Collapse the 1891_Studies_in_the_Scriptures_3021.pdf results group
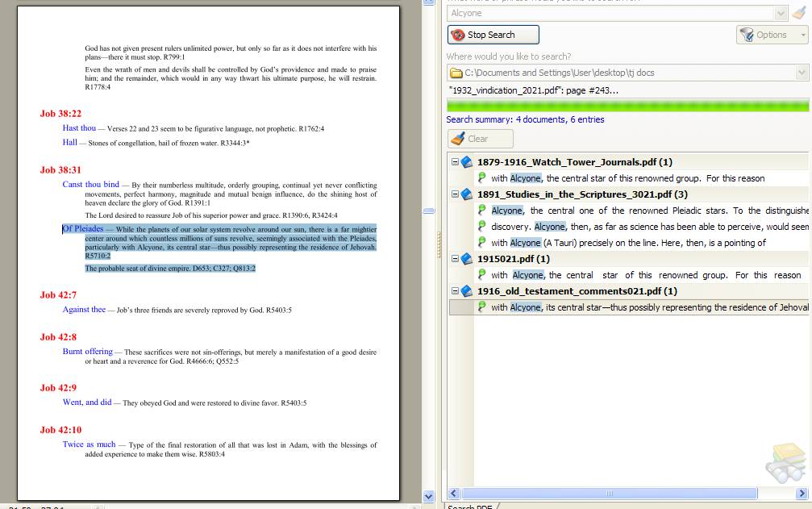 (x=455, y=194)
